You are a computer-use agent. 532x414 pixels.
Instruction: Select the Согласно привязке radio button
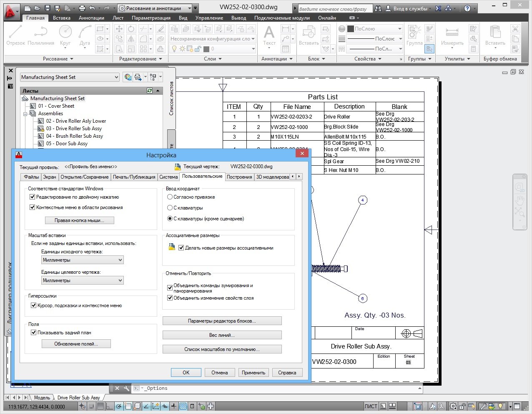click(170, 197)
